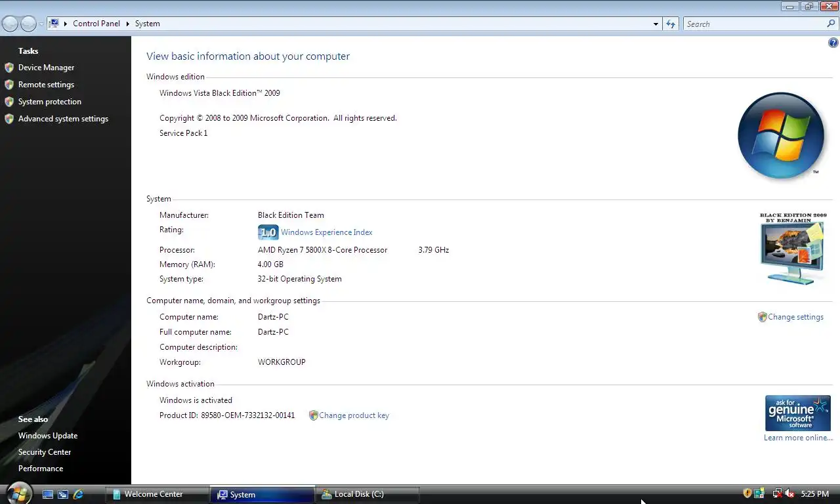
Task: Open System protection task
Action: pos(50,102)
